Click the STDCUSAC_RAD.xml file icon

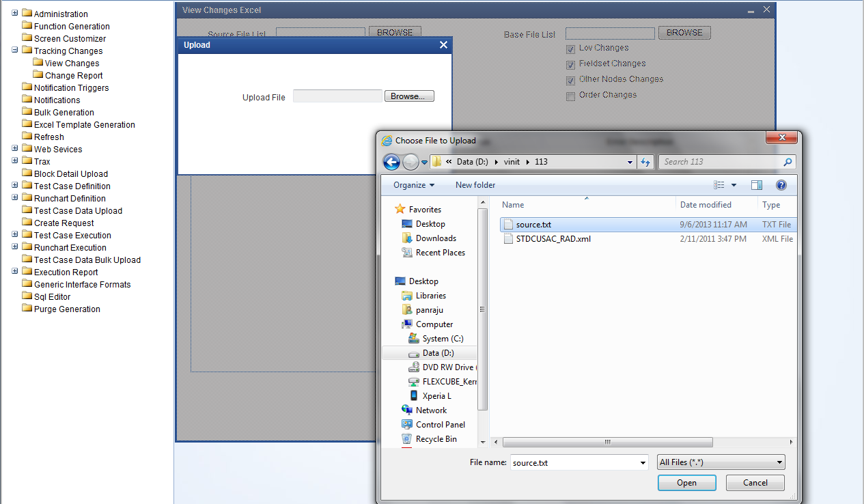tap(507, 239)
